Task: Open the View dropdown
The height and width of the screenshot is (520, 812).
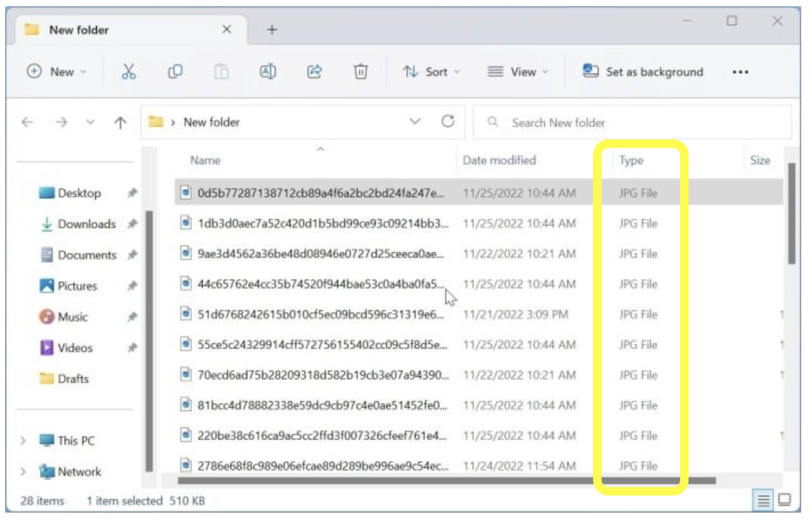Action: 518,72
